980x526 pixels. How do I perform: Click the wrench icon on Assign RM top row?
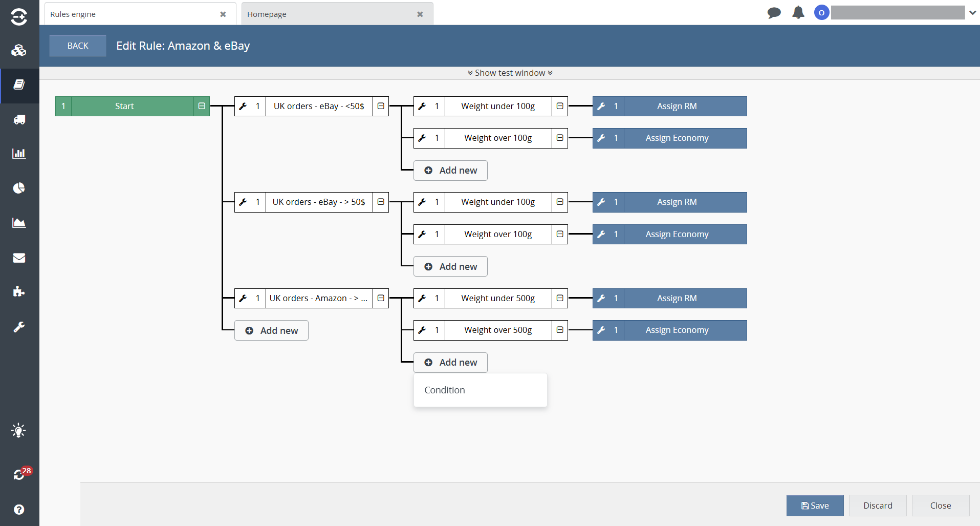[601, 107]
